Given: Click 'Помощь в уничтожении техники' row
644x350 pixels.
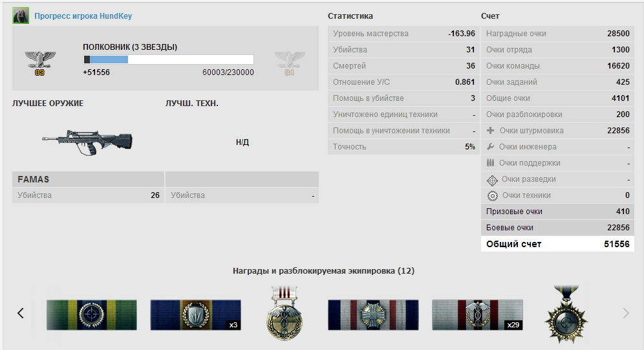Looking at the screenshot, I should tap(403, 131).
